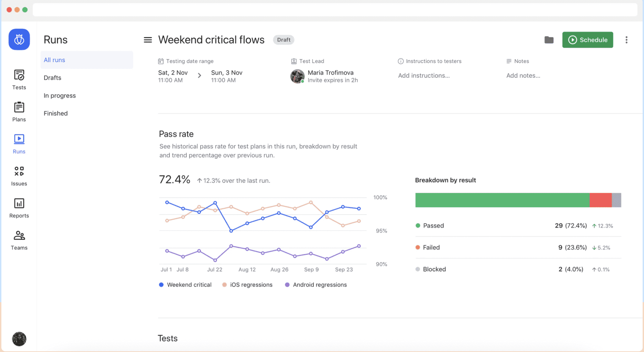Click the Runs icon in the sidebar
The height and width of the screenshot is (352, 644).
coord(19,138)
